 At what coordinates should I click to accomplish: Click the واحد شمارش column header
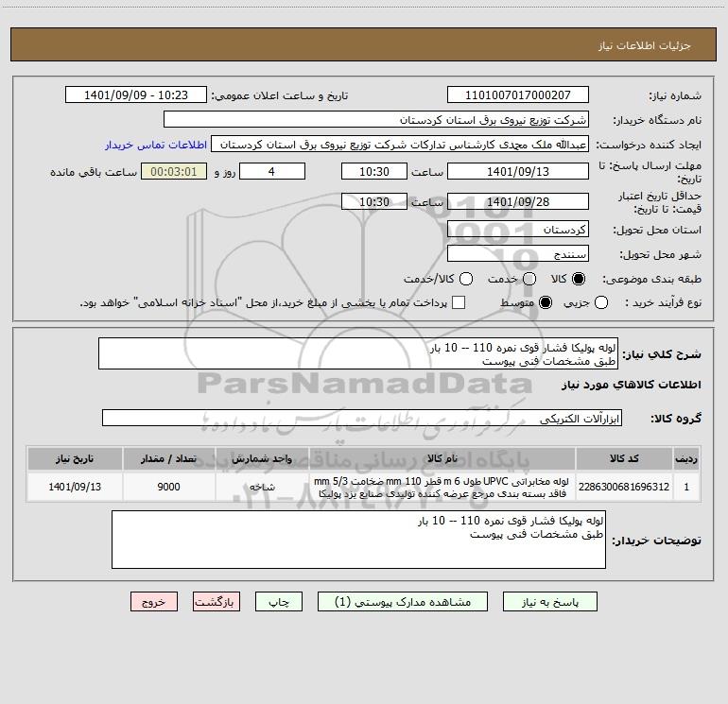(x=262, y=458)
